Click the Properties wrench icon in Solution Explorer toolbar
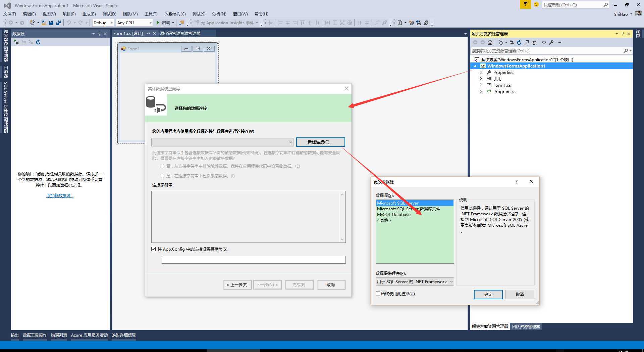644x352 pixels. pos(551,42)
